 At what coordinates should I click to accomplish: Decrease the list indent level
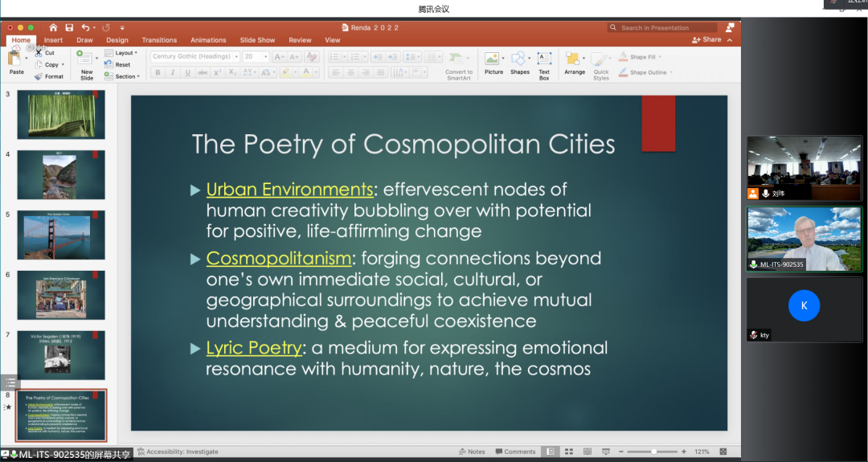coord(378,56)
